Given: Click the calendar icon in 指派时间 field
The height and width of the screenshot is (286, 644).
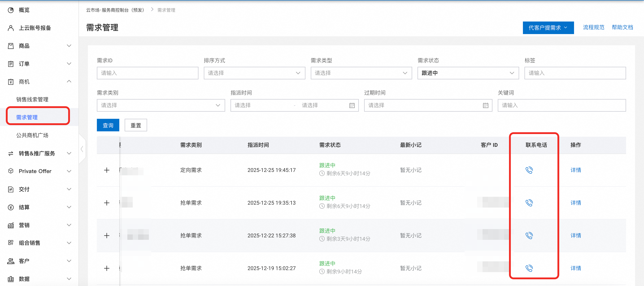Looking at the screenshot, I should 352,106.
